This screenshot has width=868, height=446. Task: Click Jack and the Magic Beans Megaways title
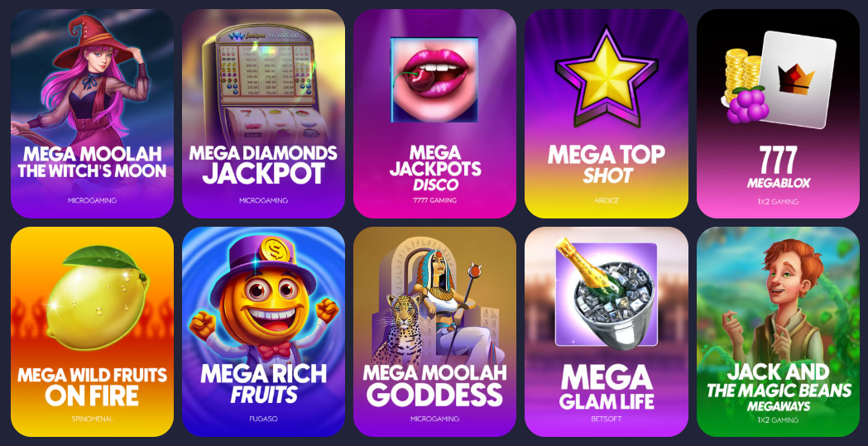point(779,387)
